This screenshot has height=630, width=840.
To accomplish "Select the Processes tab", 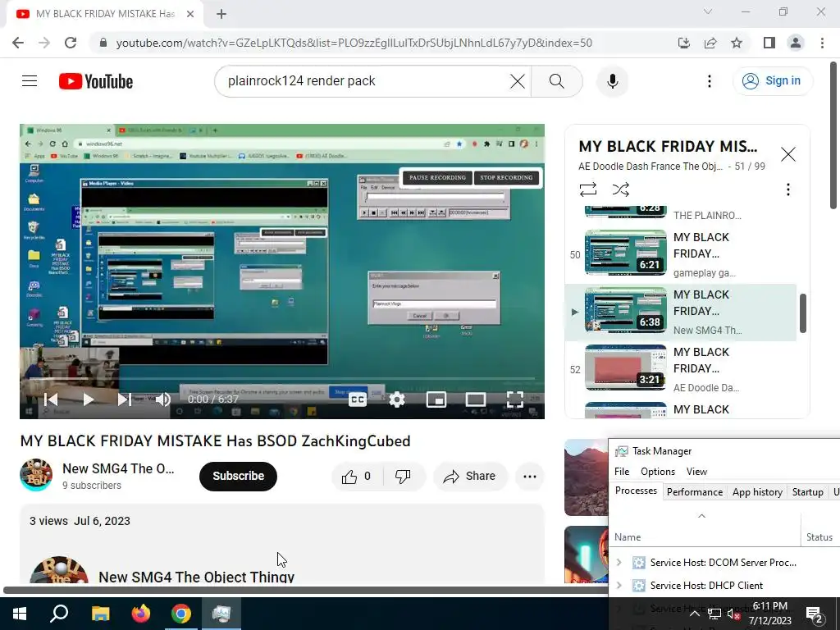I will point(636,491).
